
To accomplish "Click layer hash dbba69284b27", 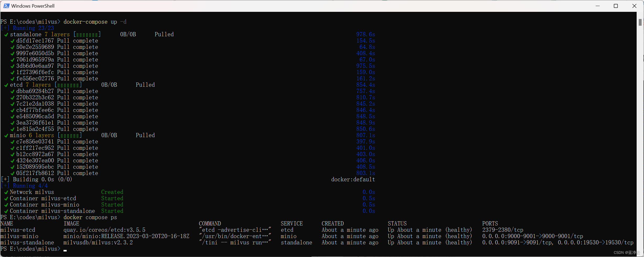I will coord(35,91).
